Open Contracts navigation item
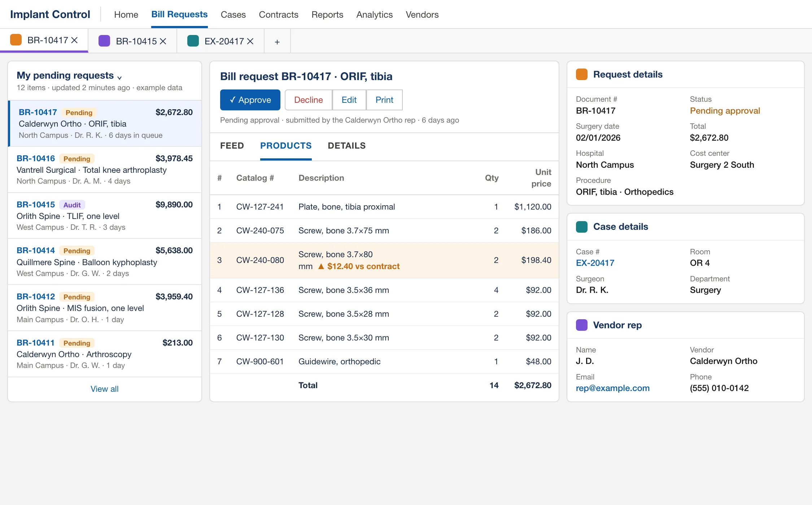The height and width of the screenshot is (505, 812). [x=279, y=14]
